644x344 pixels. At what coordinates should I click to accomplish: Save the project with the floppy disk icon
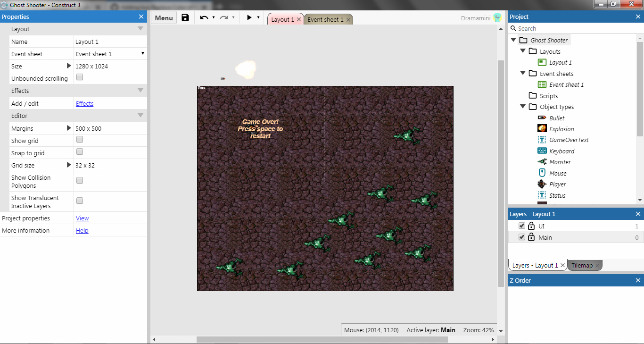(x=185, y=17)
